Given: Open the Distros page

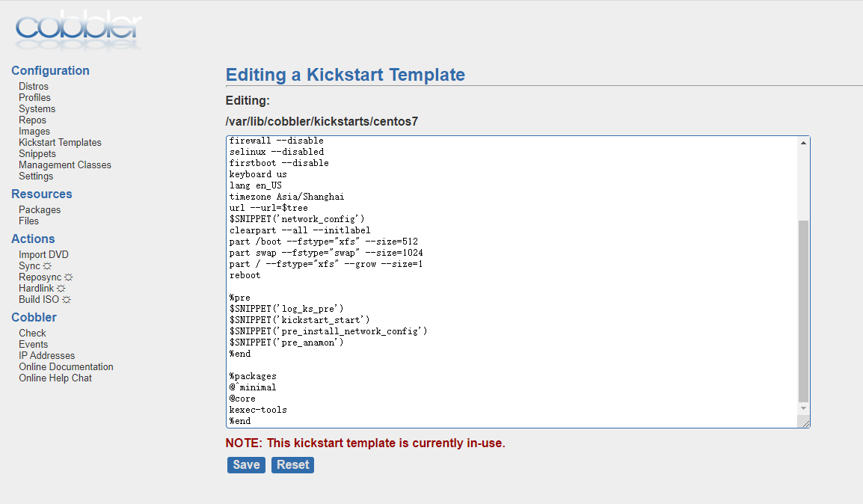Looking at the screenshot, I should pos(34,87).
